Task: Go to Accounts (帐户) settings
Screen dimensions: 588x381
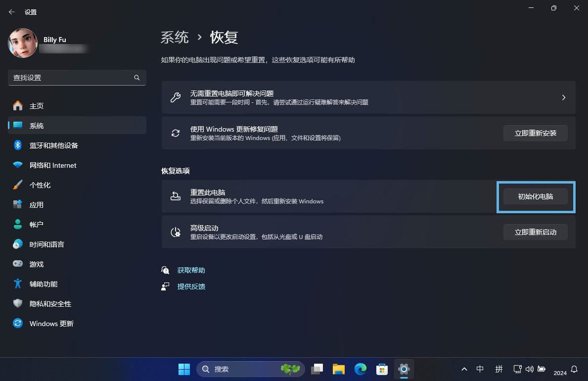Action: [x=36, y=225]
